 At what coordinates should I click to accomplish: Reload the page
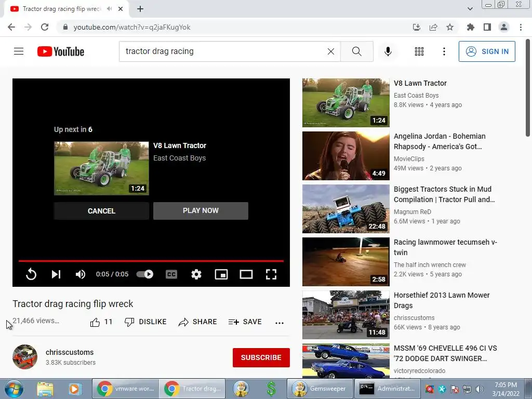[x=45, y=27]
